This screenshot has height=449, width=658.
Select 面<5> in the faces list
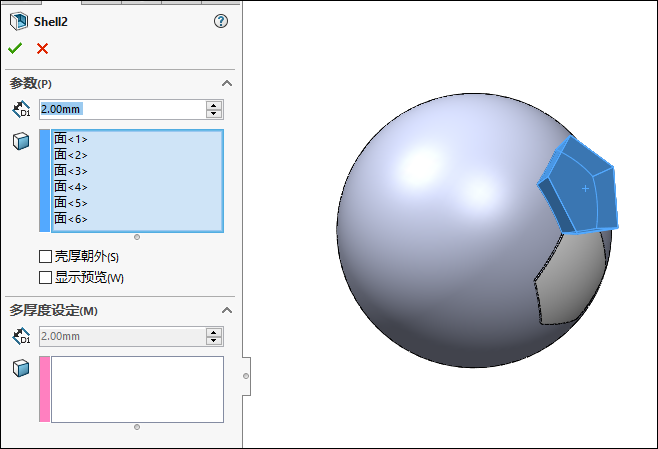(x=70, y=202)
